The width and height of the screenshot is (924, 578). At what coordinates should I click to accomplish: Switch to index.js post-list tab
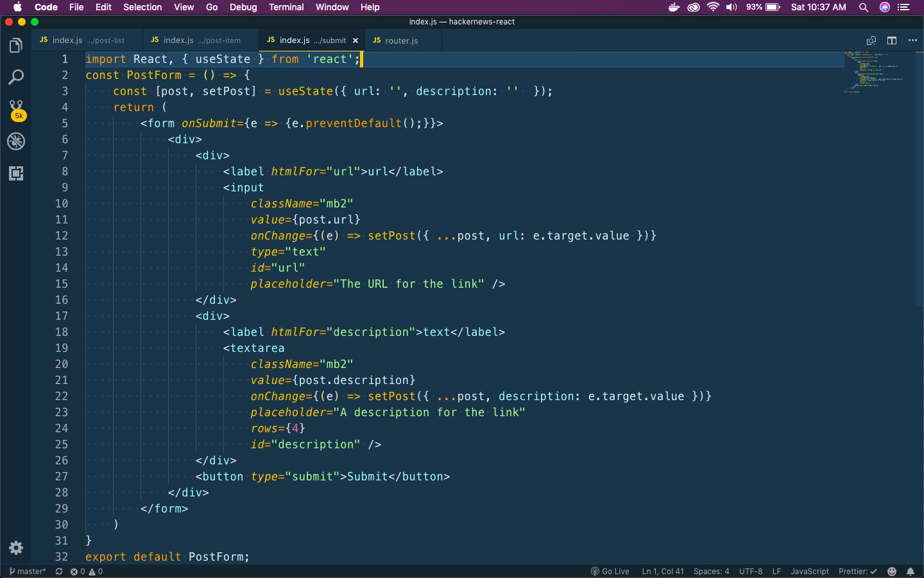coord(87,40)
